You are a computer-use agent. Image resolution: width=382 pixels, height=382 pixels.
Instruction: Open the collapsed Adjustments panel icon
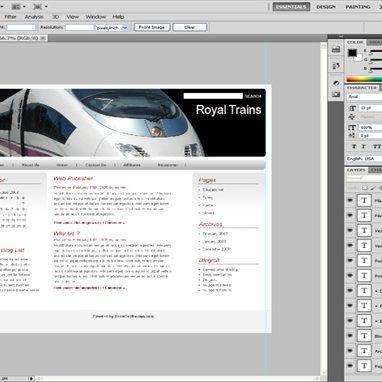[336, 83]
